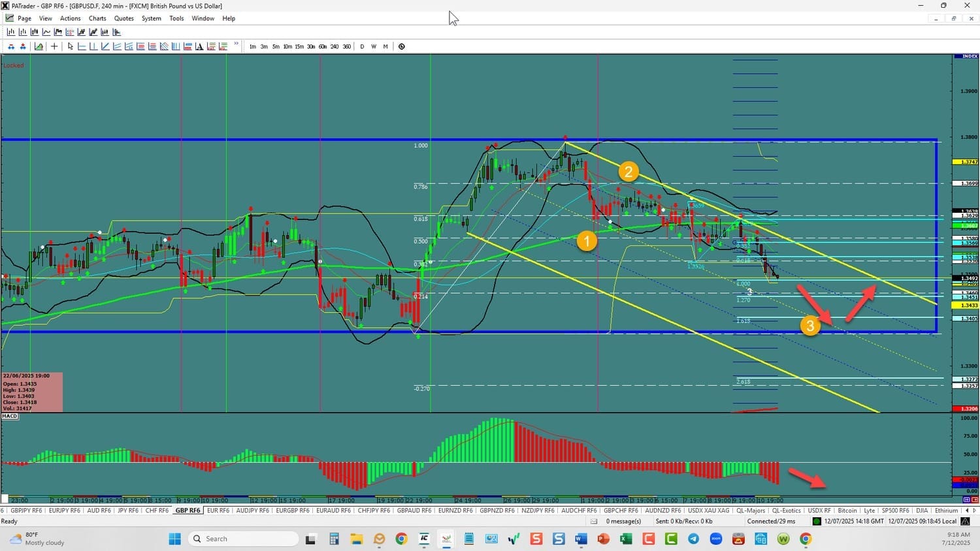Click the envelope messages icon in status bar
Screen dimensions: 980x551
tap(594, 521)
